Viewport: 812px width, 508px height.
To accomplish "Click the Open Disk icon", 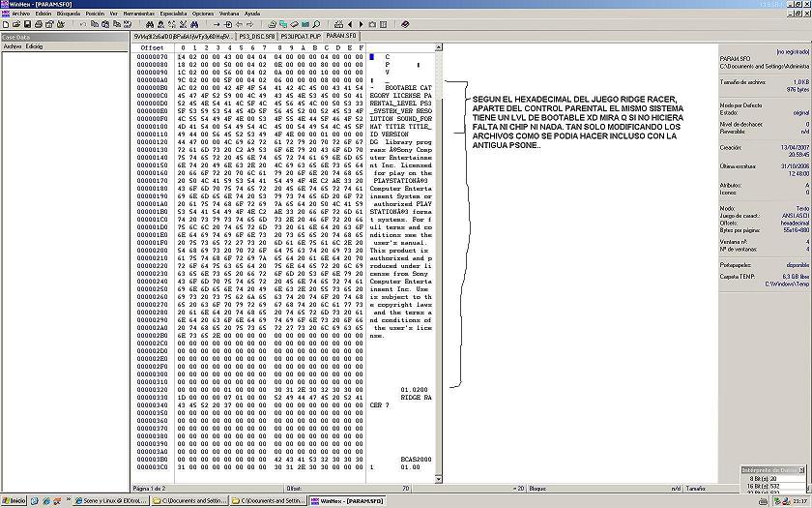I will [x=272, y=24].
